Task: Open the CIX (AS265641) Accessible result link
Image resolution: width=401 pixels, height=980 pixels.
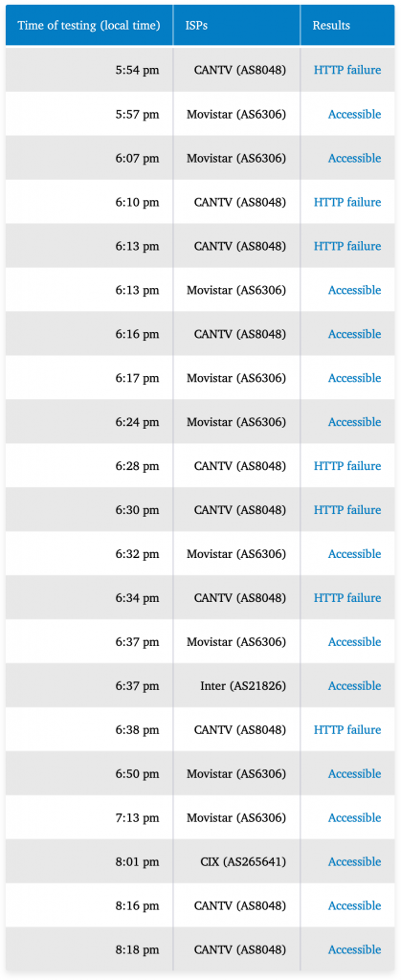Action: [354, 861]
